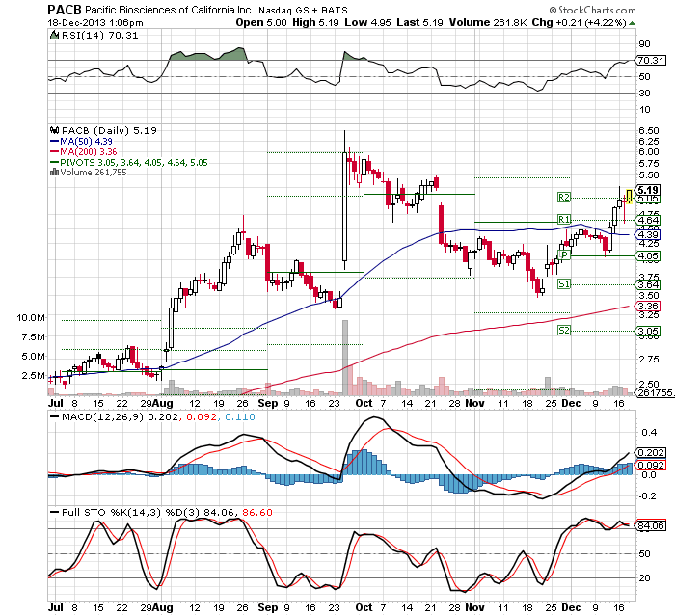Click the S1 pivot label box
Viewport: 675px width, 616px height.
pos(563,284)
